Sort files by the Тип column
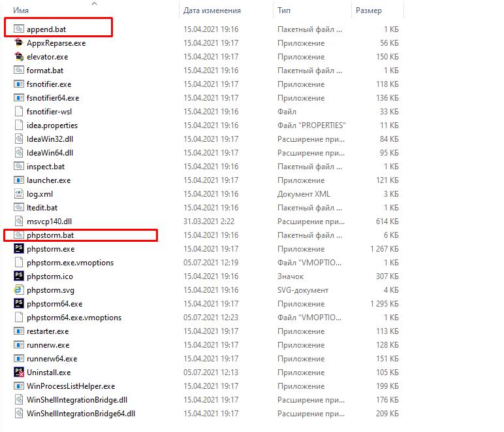The image size is (504, 432). pos(285,10)
